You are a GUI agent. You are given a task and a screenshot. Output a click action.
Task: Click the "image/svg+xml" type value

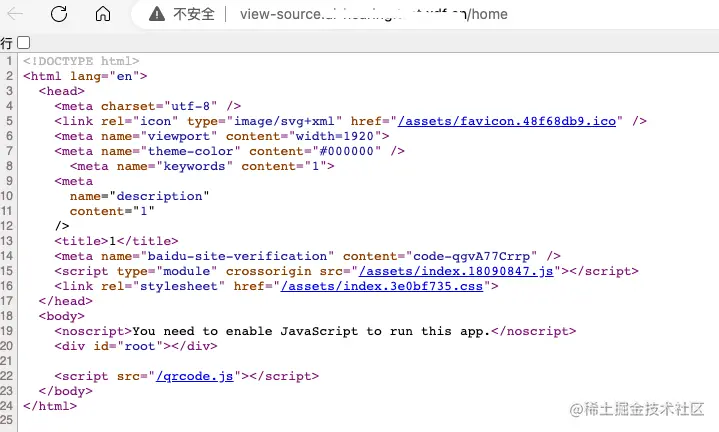tap(288, 121)
